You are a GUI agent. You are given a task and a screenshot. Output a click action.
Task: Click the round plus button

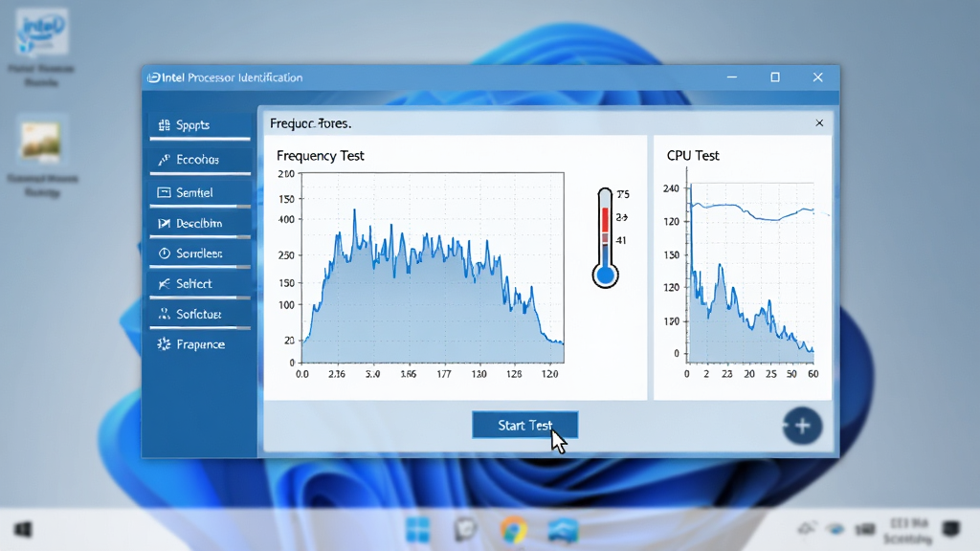(803, 426)
